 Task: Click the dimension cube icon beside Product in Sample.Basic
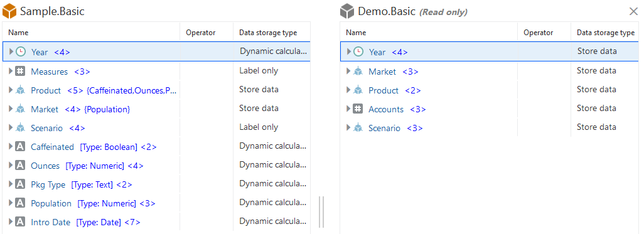pos(20,90)
